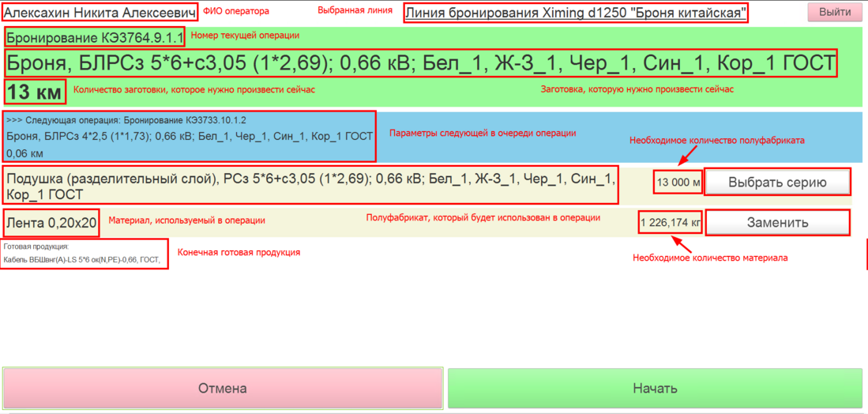Select current operation Бронирование КЭ3764.9.1.1
The image size is (868, 414).
pyautogui.click(x=95, y=38)
